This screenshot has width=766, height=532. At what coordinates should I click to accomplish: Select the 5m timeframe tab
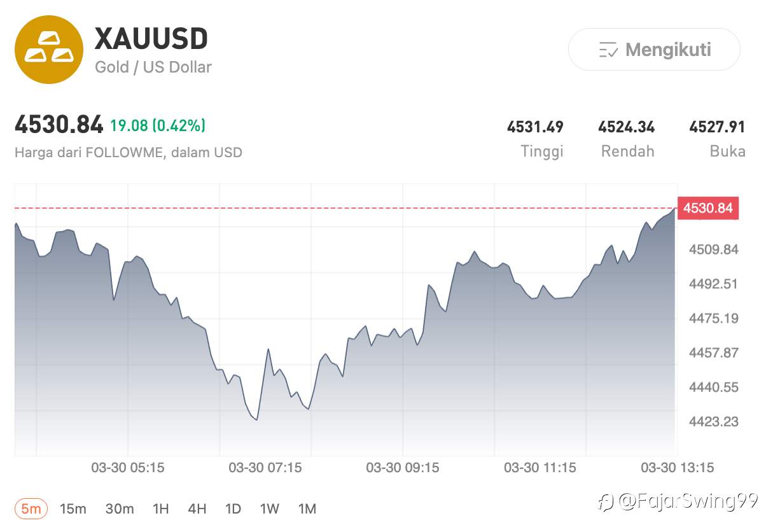point(31,508)
